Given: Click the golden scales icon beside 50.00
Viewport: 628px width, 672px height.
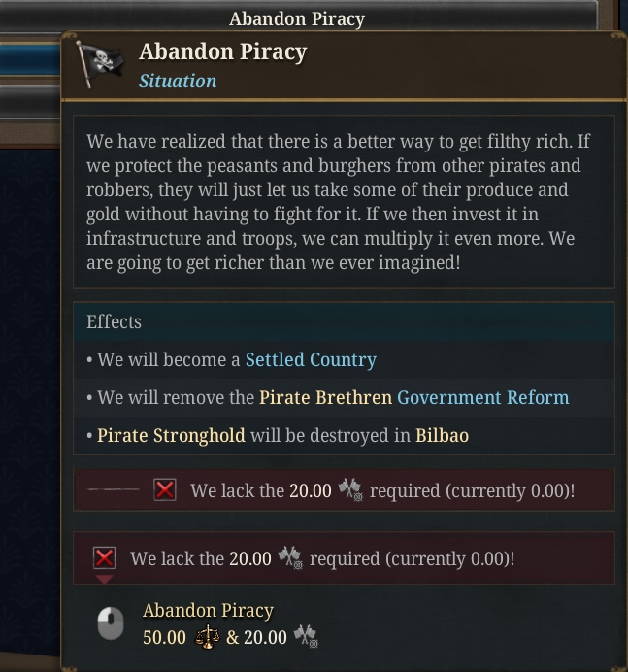Looking at the screenshot, I should [x=207, y=637].
